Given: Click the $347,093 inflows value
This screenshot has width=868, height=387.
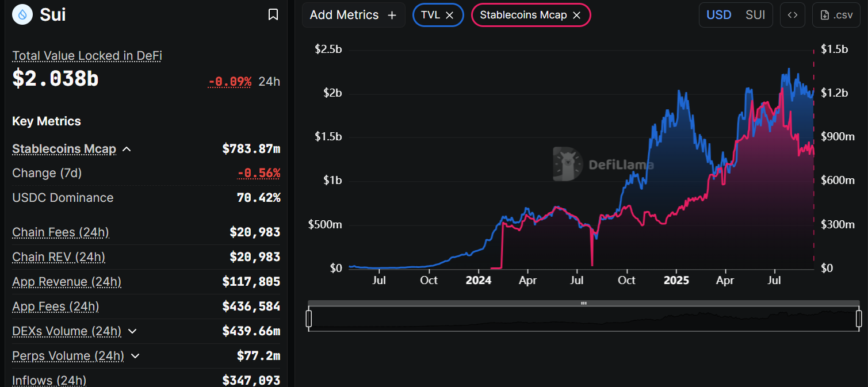Looking at the screenshot, I should 251,380.
